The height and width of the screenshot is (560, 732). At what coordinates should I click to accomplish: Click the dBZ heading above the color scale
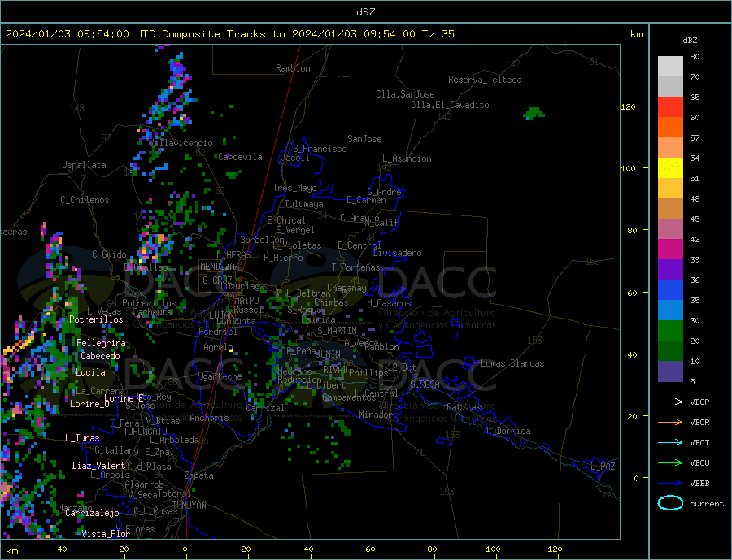coord(690,41)
